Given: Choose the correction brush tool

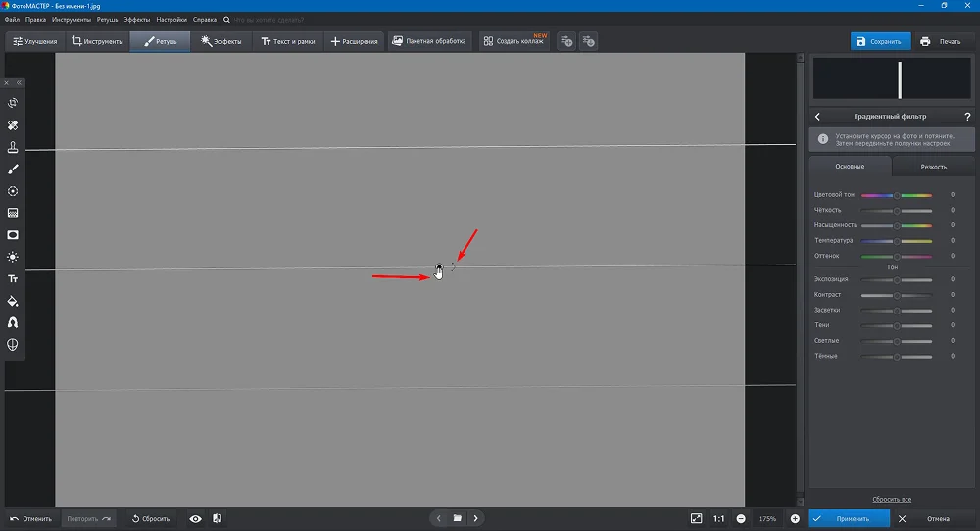Looking at the screenshot, I should (13, 169).
